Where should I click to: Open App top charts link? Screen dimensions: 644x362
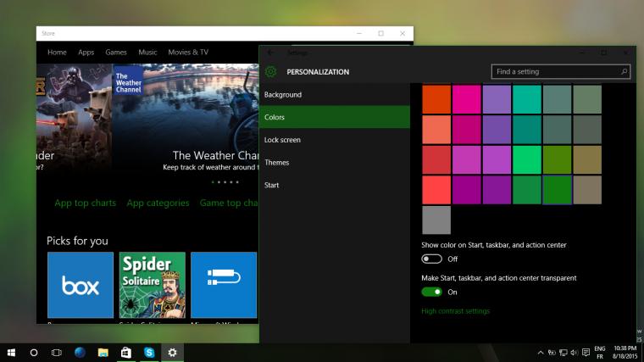[x=86, y=203]
